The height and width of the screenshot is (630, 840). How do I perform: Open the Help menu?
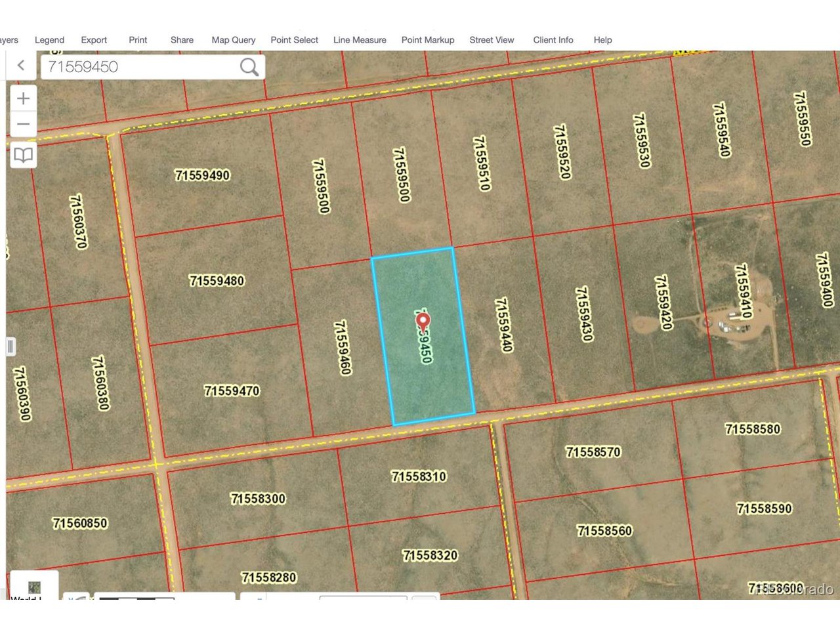602,40
